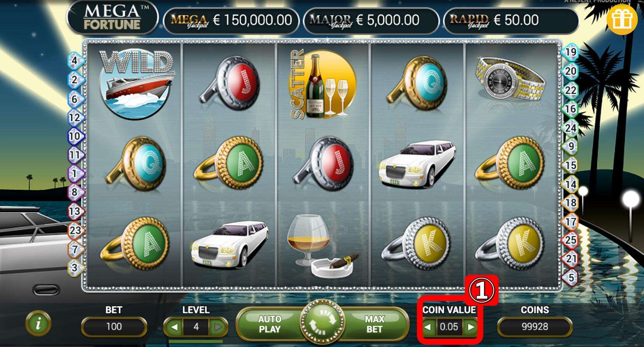Increase the bet level with right arrow
The height and width of the screenshot is (347, 644).
point(218,327)
